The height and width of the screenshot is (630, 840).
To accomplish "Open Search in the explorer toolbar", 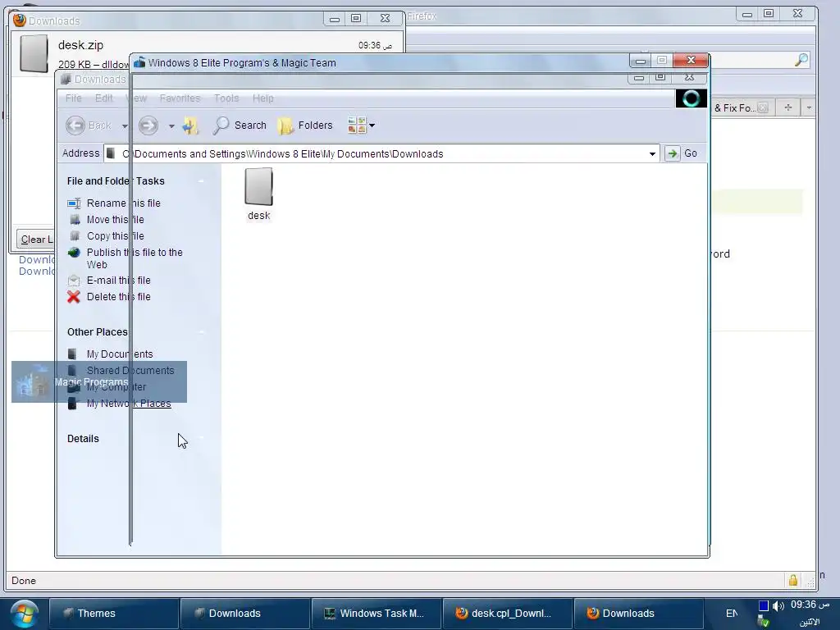I will (x=240, y=126).
